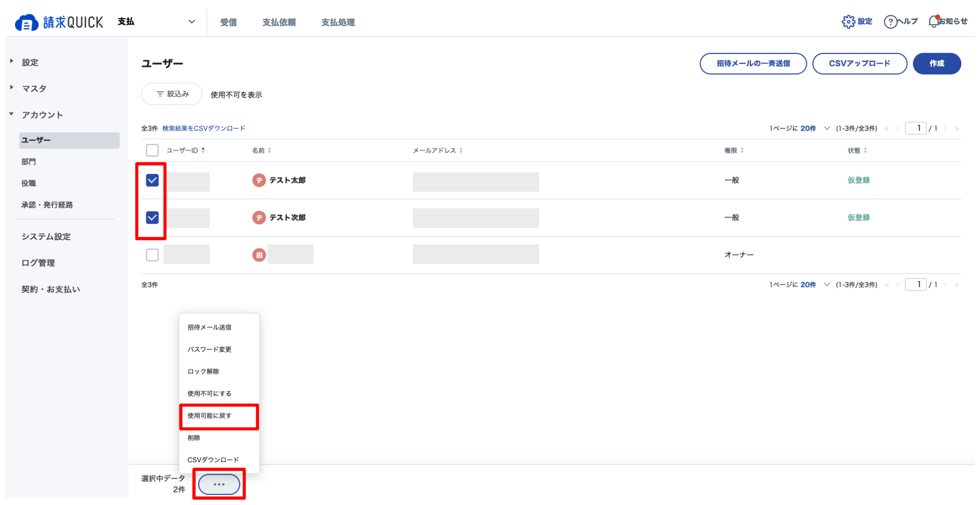Click テスト太郎 avatar icon
This screenshot has width=980, height=505.
(259, 180)
